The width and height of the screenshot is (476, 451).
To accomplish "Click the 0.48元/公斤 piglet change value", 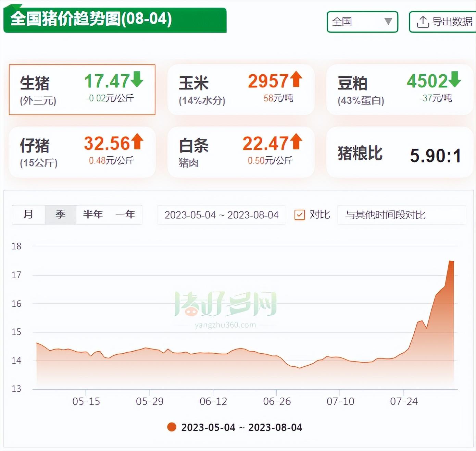I will pos(111,160).
